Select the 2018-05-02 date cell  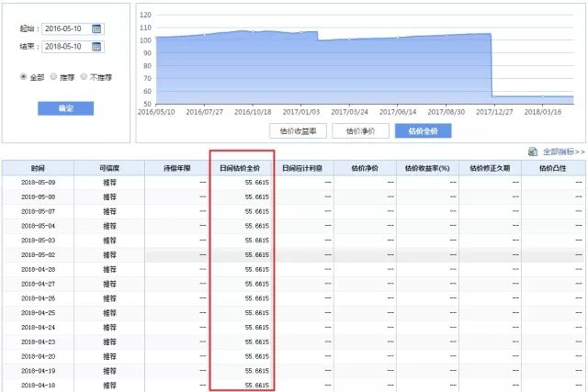point(39,255)
